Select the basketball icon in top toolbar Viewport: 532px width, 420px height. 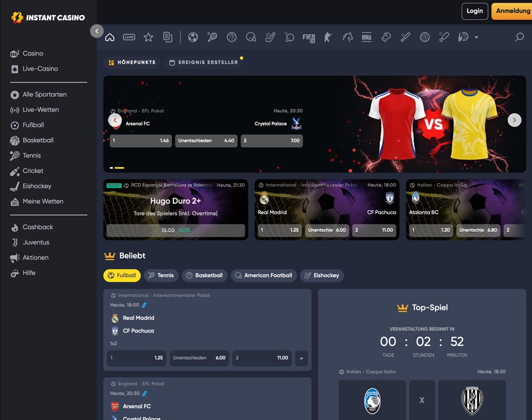232,37
